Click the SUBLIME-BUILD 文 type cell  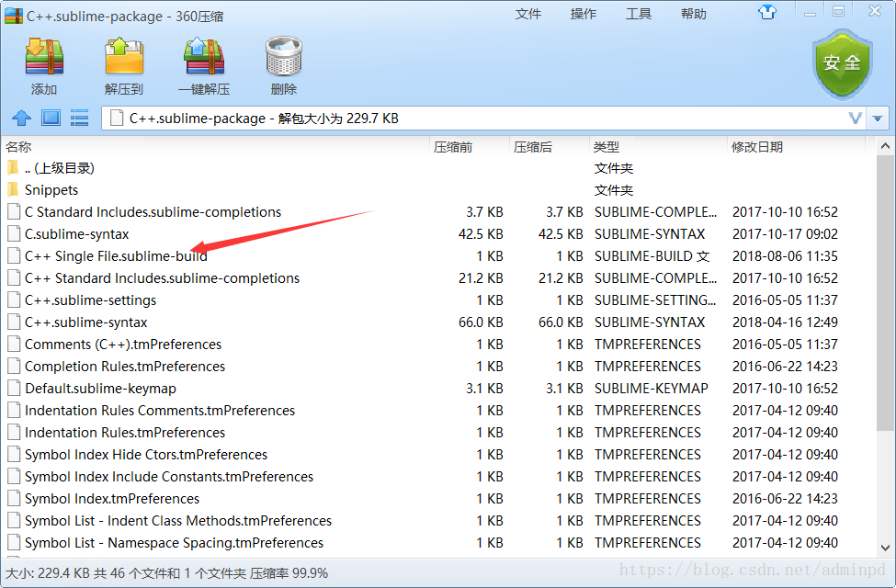[652, 256]
